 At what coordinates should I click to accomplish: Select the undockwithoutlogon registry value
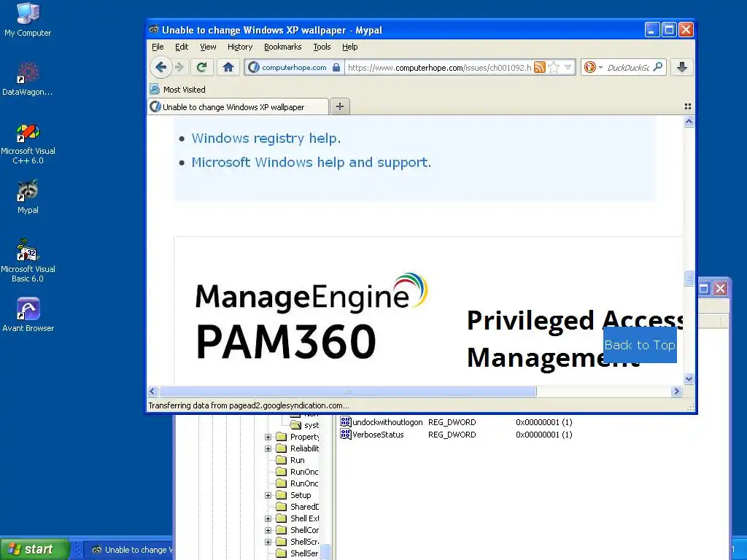(387, 422)
